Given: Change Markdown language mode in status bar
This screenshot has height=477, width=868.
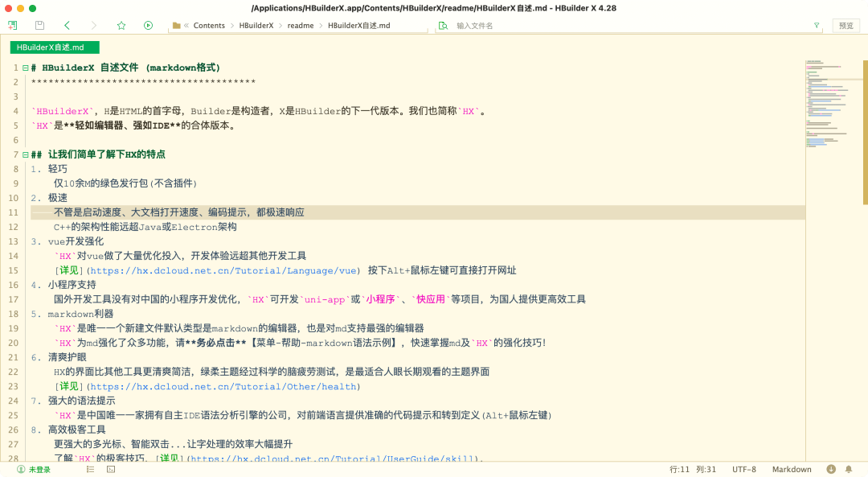Looking at the screenshot, I should (x=792, y=469).
